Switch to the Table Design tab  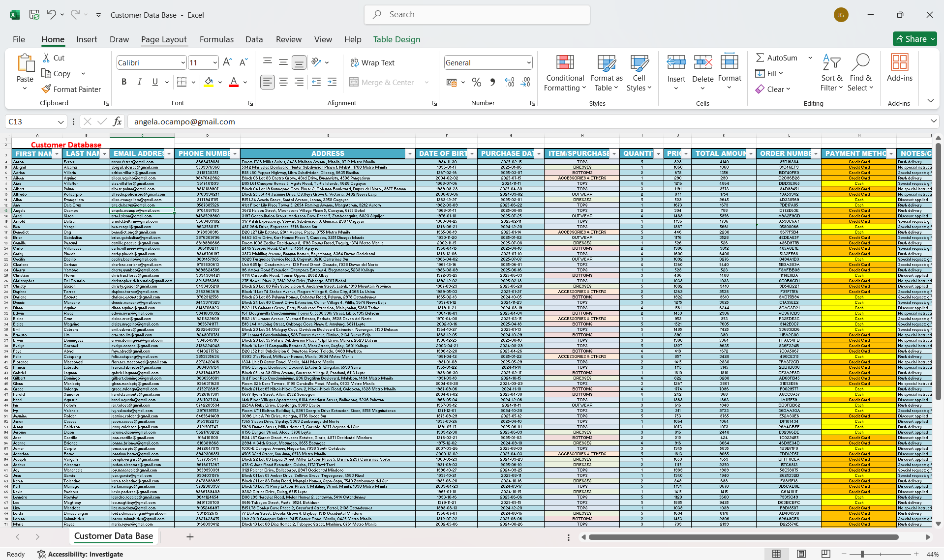pyautogui.click(x=396, y=39)
